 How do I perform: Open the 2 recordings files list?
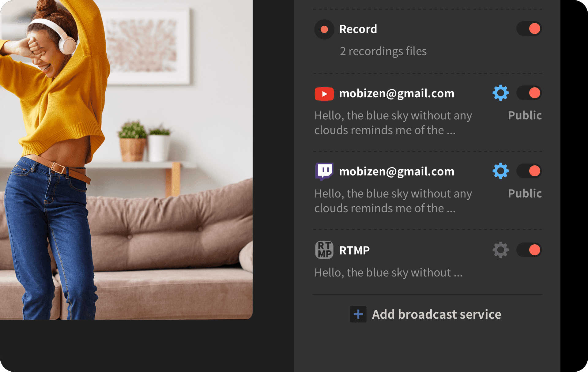(383, 51)
